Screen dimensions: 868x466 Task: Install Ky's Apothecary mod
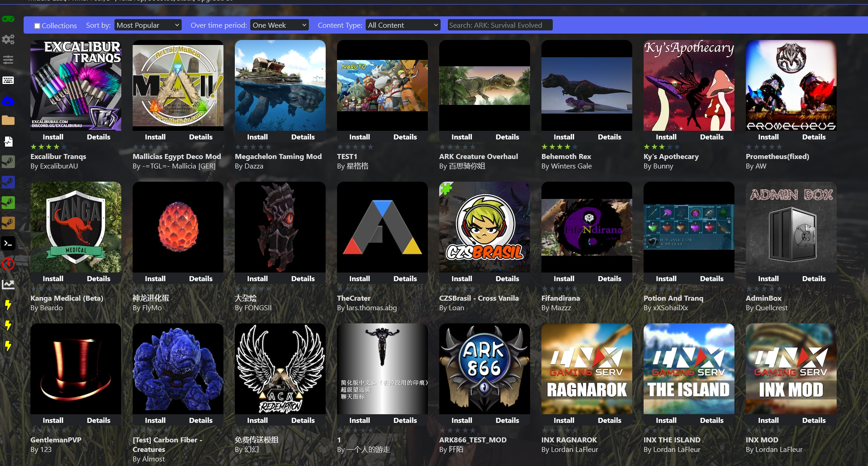[x=666, y=137]
